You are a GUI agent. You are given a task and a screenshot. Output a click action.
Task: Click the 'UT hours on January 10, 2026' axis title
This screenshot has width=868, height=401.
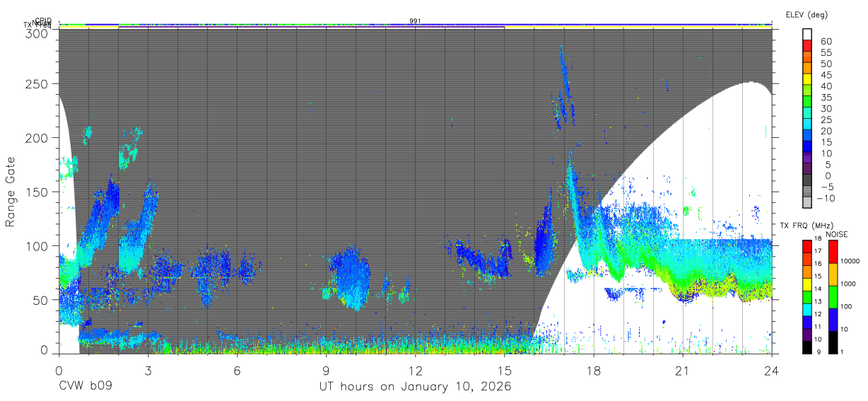(415, 387)
